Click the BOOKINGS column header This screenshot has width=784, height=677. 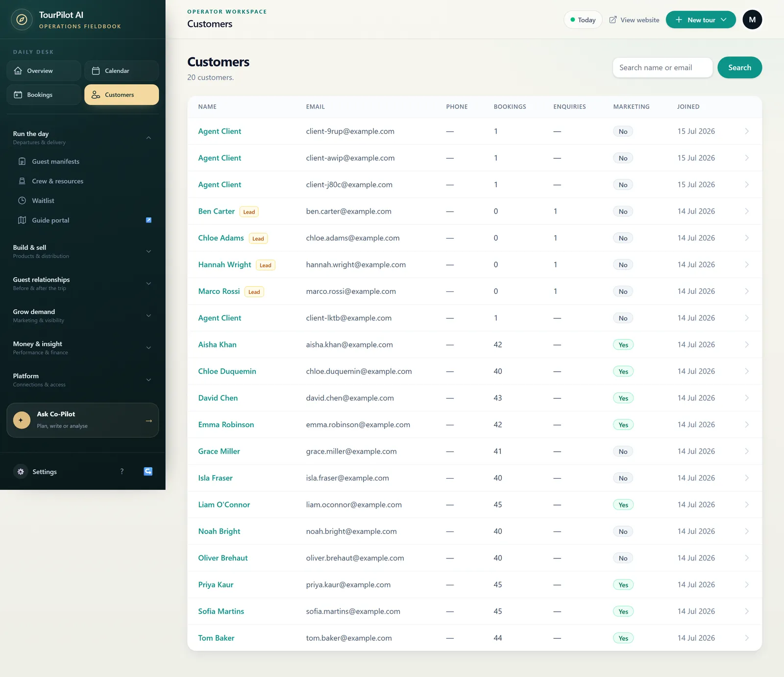click(x=510, y=107)
